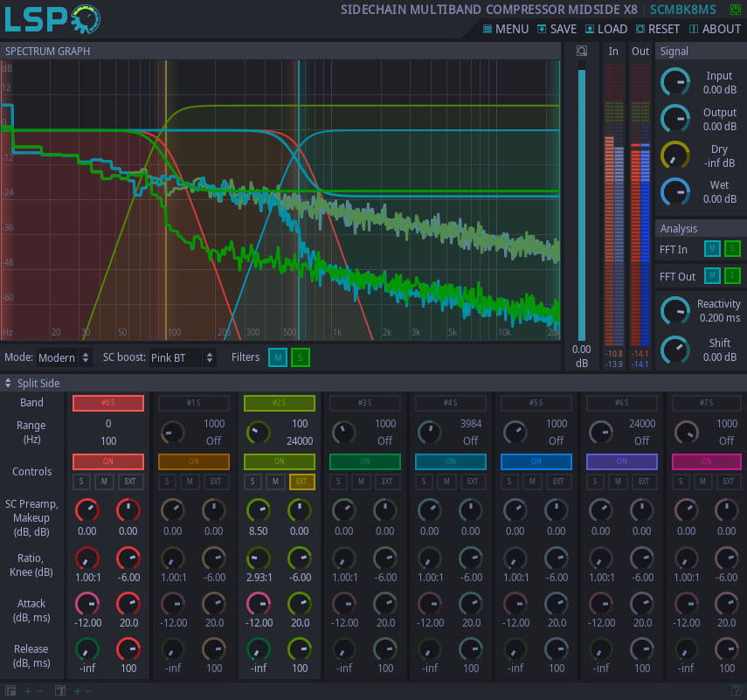Click the Out level meter

(640, 204)
